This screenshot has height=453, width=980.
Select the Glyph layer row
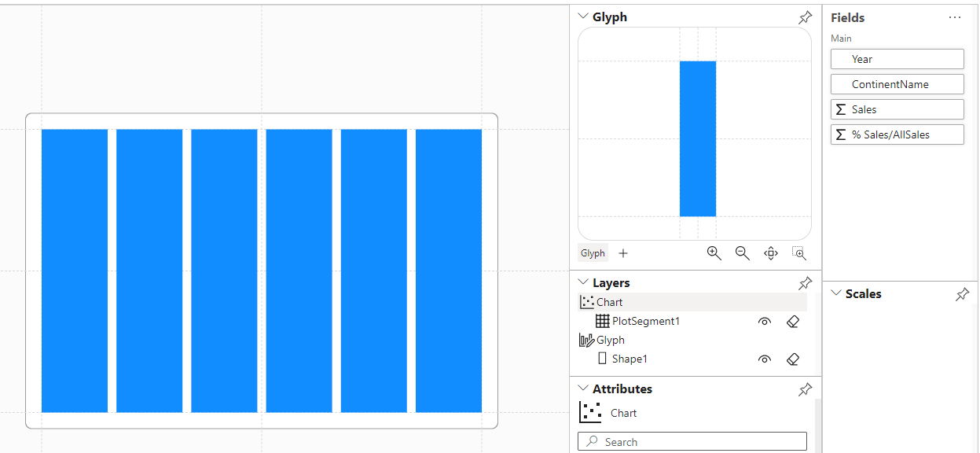click(x=692, y=340)
